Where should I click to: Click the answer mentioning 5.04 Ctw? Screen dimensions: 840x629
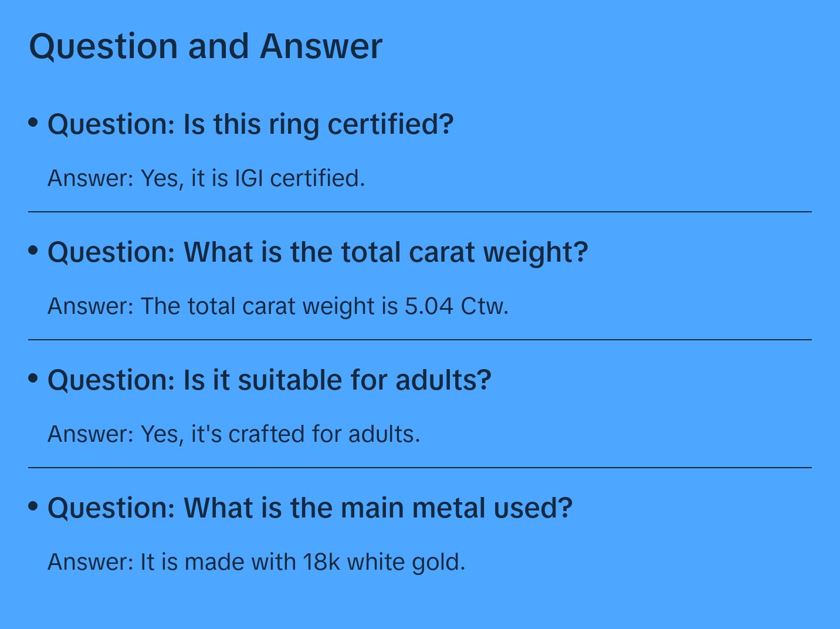[277, 306]
